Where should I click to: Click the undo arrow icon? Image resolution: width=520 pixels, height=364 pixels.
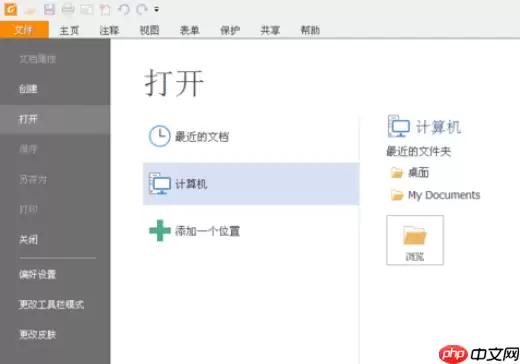click(124, 10)
